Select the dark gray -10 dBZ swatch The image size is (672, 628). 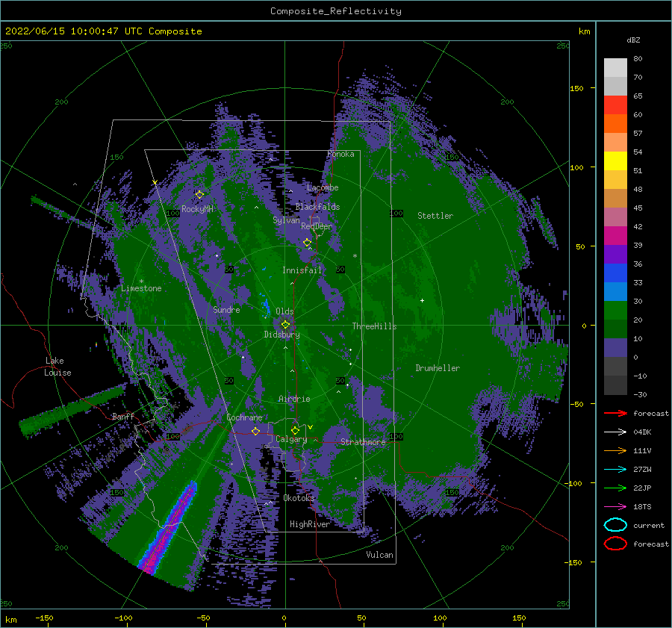click(x=615, y=385)
